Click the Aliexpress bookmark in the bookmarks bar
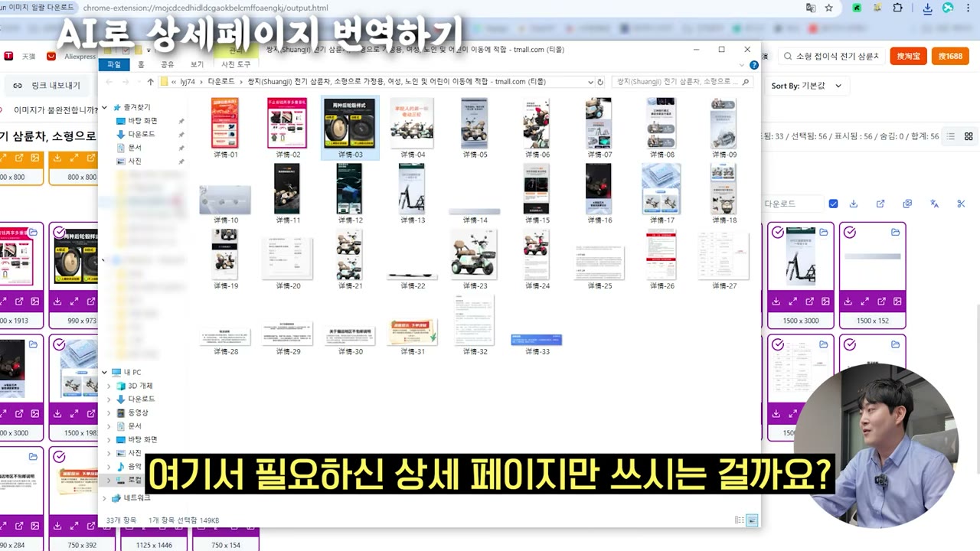980x551 pixels. (71, 56)
